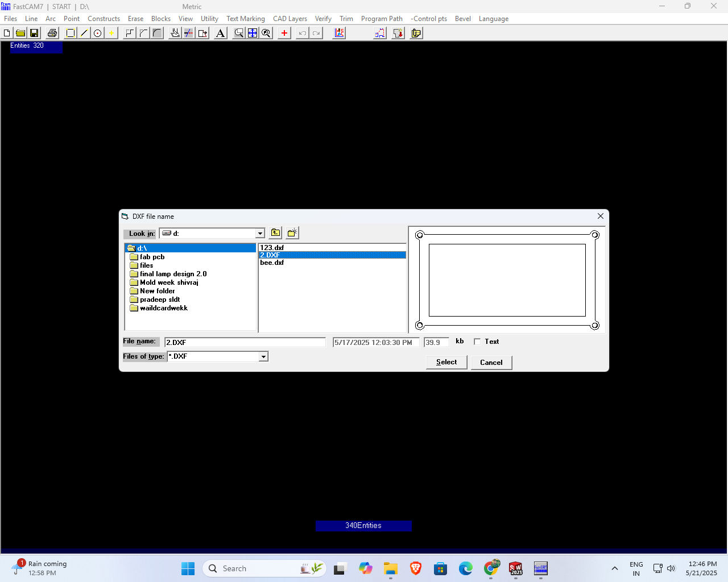Open the Constructs menu
Image resolution: width=728 pixels, height=582 pixels.
104,19
